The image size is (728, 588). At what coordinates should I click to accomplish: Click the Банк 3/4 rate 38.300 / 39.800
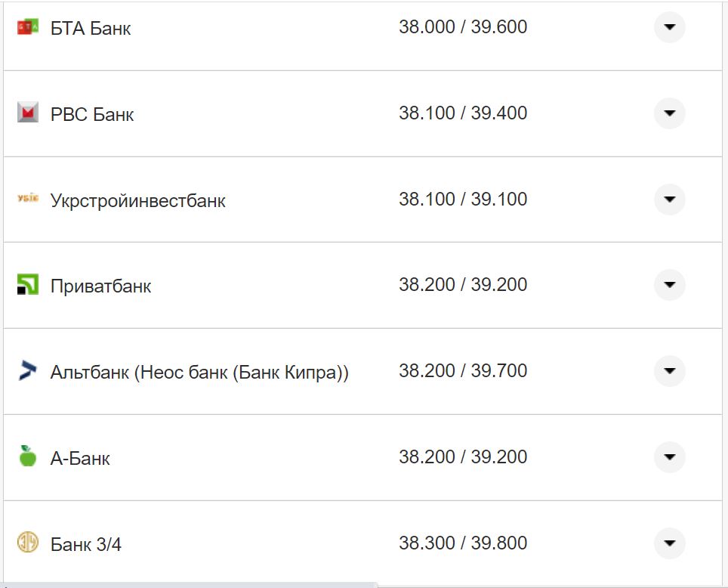click(x=462, y=543)
